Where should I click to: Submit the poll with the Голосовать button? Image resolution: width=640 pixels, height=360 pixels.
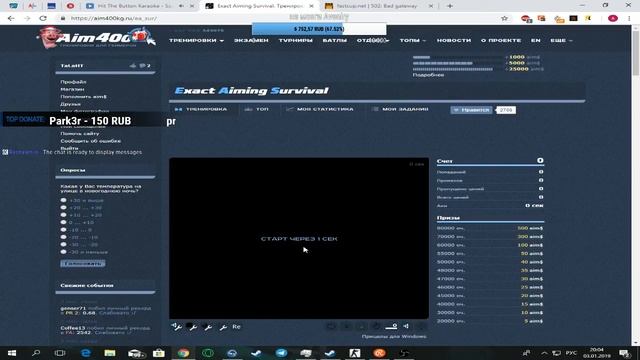(83, 263)
